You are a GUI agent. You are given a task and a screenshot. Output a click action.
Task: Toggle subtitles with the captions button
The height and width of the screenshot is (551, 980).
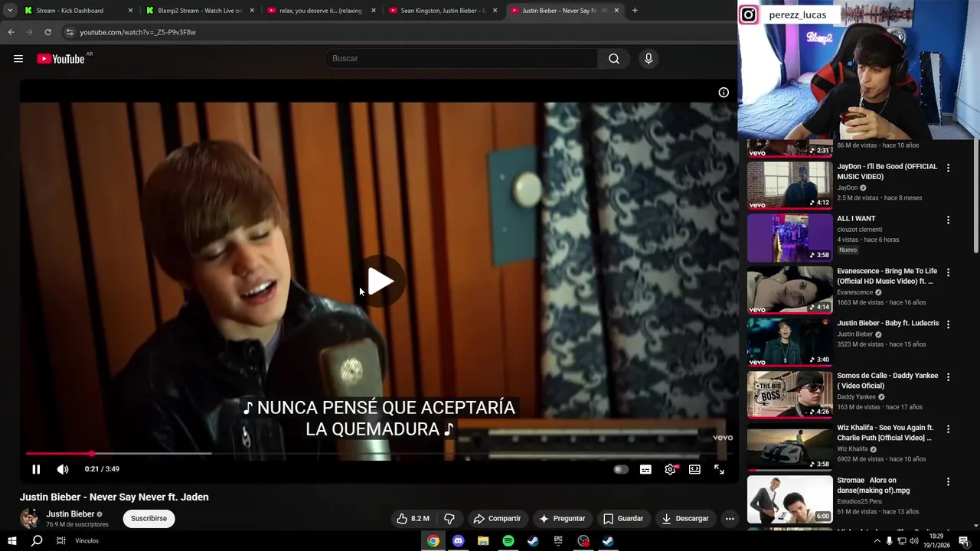(x=645, y=469)
